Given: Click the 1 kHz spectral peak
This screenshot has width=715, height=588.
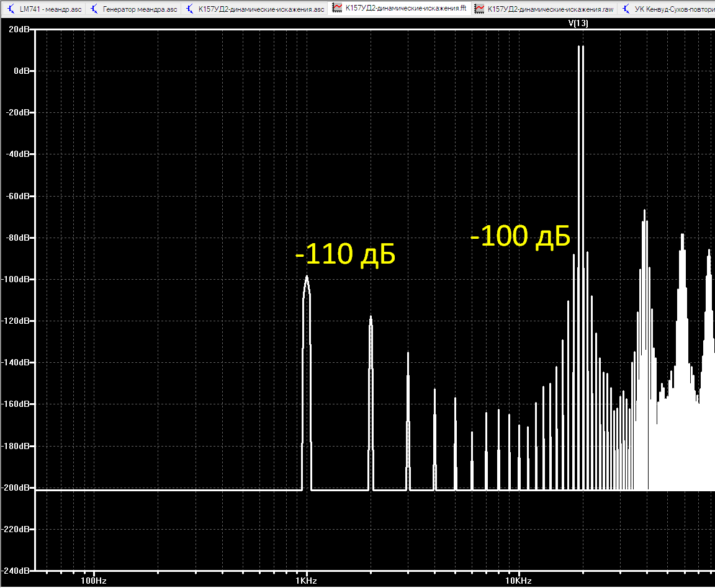Looking at the screenshot, I should [307, 383].
